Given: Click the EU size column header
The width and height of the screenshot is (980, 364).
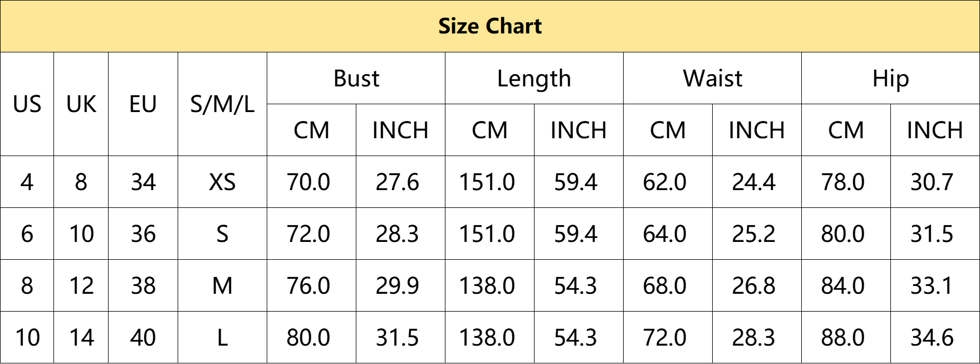Looking at the screenshot, I should click(143, 104).
